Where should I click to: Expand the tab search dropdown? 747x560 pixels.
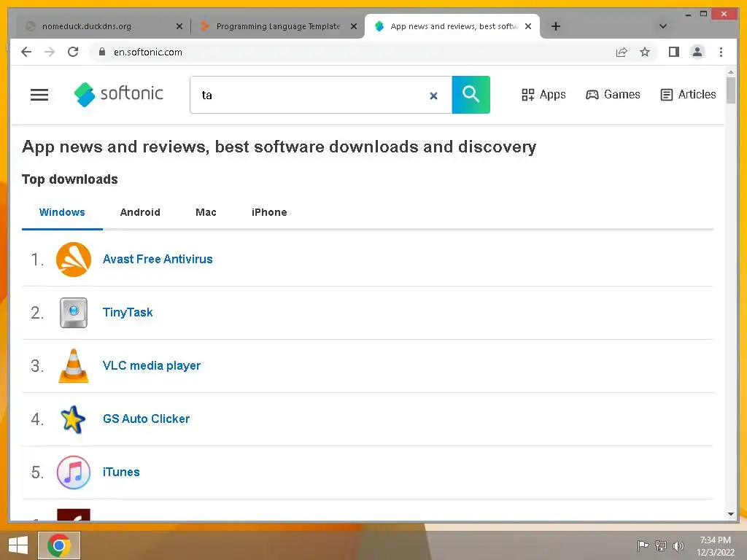point(662,26)
